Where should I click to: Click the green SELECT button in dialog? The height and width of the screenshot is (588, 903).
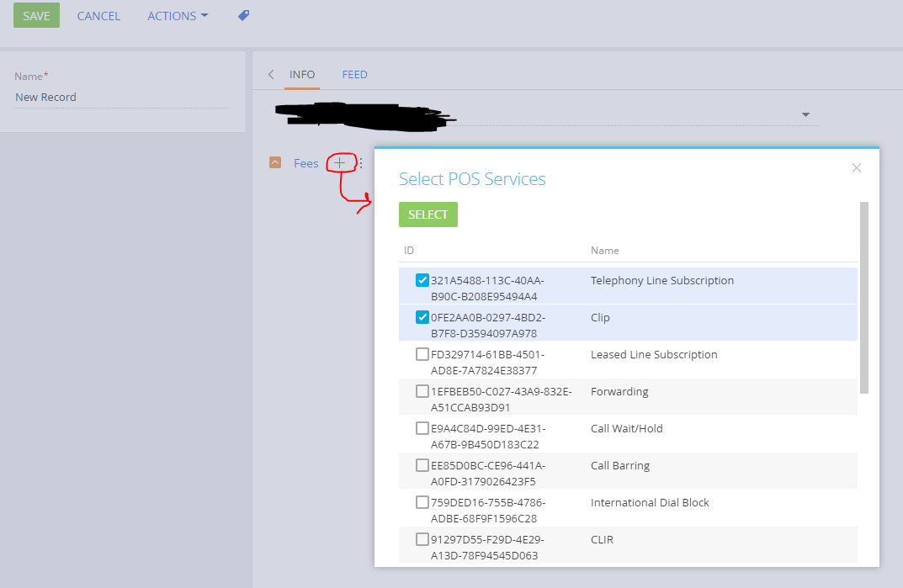(428, 215)
